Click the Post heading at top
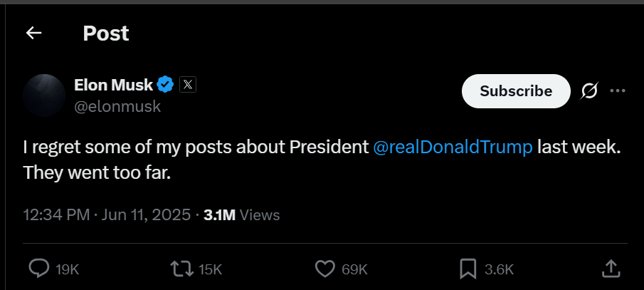Viewport: 644px width, 290px height. pyautogui.click(x=106, y=33)
